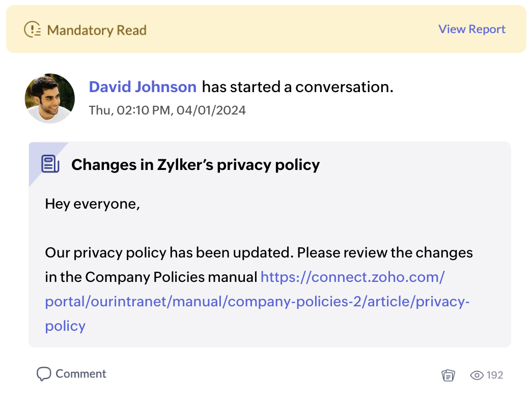This screenshot has width=532, height=402.
Task: Open the Changes in Zylker's privacy policy title
Action: 195,165
